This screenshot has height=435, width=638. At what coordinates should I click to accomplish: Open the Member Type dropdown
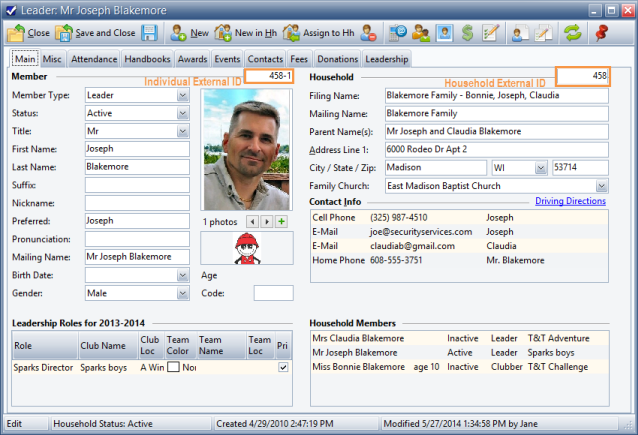click(x=182, y=96)
